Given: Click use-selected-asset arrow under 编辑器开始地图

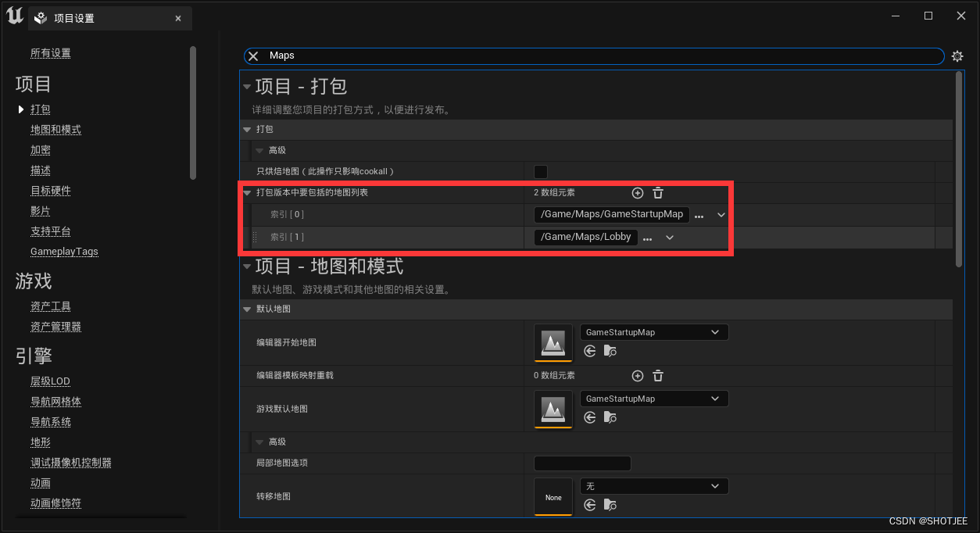Looking at the screenshot, I should click(x=591, y=351).
